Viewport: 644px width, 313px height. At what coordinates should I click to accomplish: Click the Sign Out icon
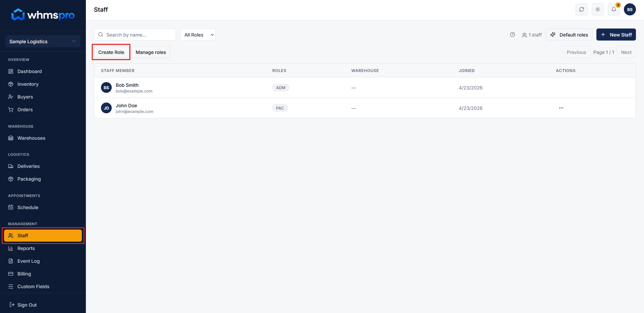(12, 305)
